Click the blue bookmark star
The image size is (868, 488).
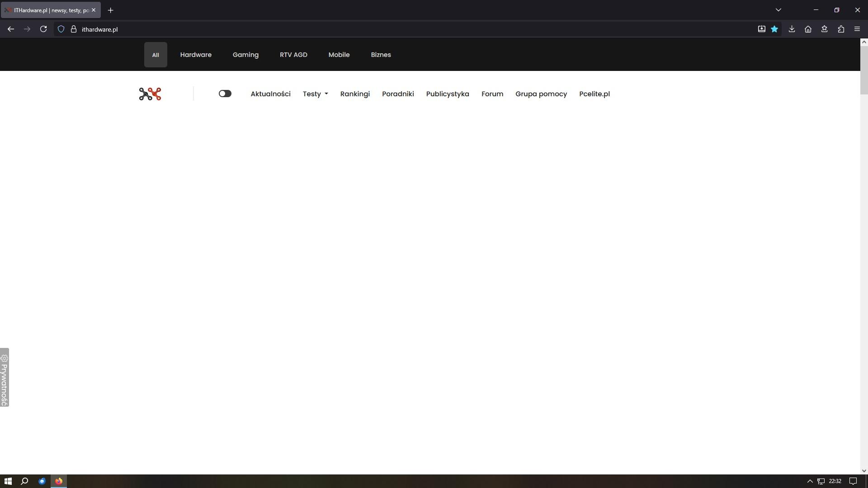click(x=774, y=29)
